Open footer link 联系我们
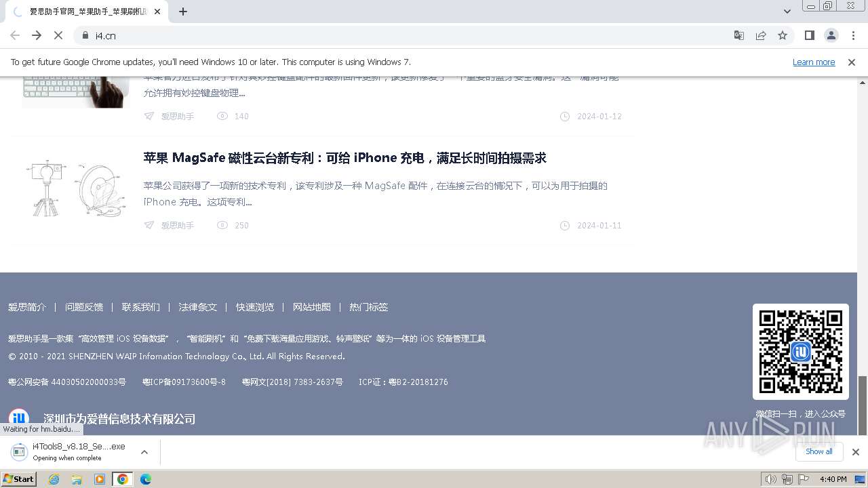The width and height of the screenshot is (868, 488). 141,307
